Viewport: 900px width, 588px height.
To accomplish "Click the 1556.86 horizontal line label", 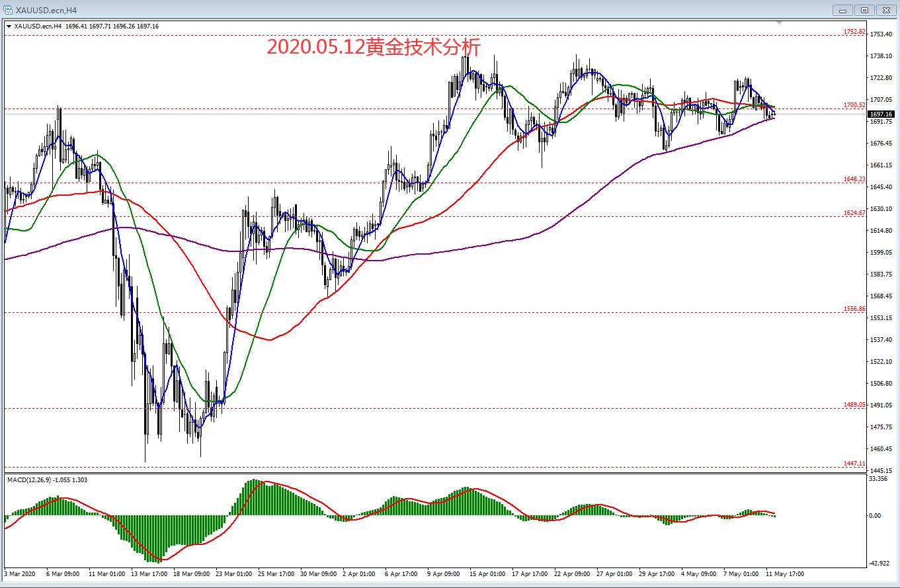I will 854,308.
